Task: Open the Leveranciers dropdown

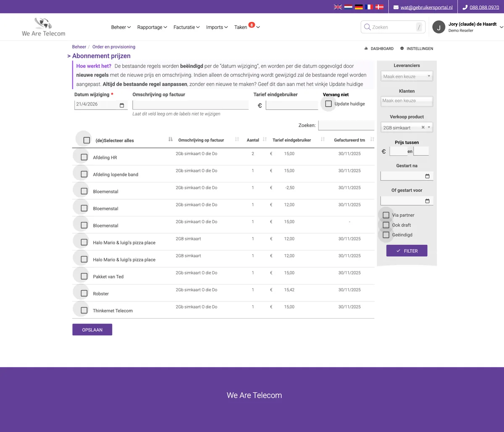Action: (x=407, y=76)
